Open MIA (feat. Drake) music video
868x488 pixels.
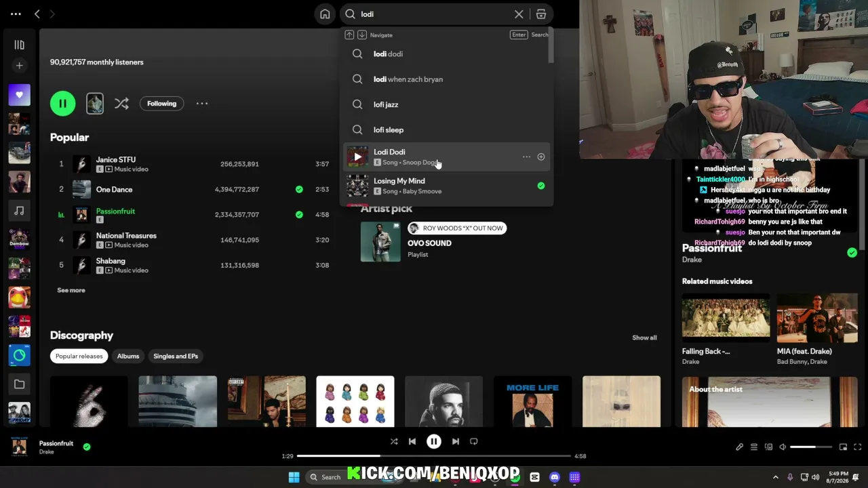817,317
